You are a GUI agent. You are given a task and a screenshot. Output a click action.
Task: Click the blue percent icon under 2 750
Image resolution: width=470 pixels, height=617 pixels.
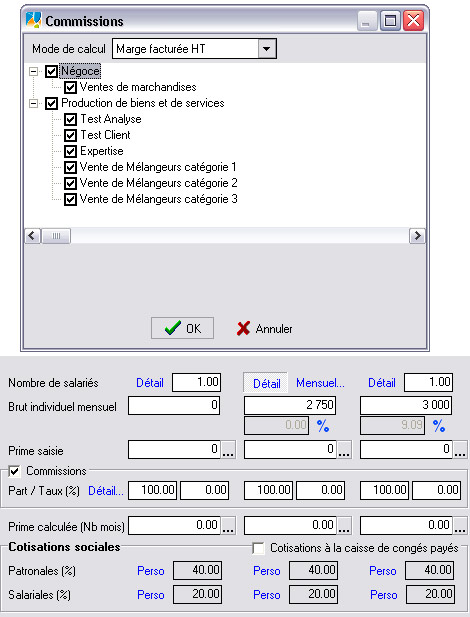coord(323,426)
